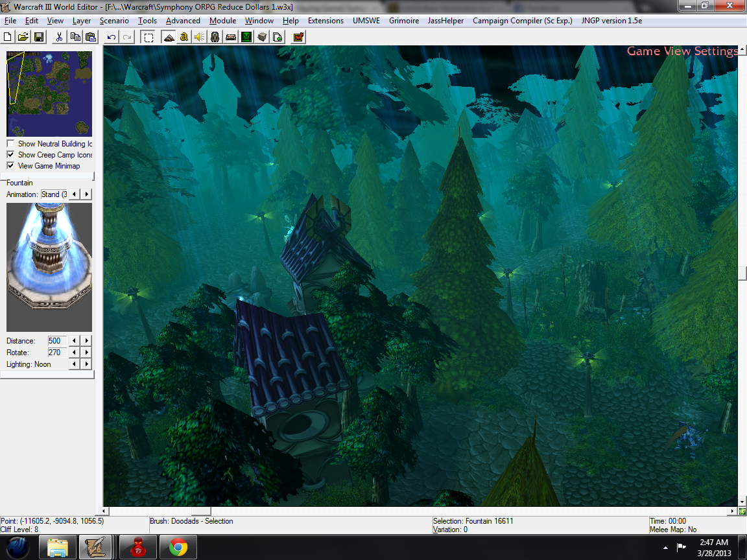Open Campaign Compiler (Sc Exp.) menu
Viewport: 747px width, 560px height.
[x=522, y=21]
